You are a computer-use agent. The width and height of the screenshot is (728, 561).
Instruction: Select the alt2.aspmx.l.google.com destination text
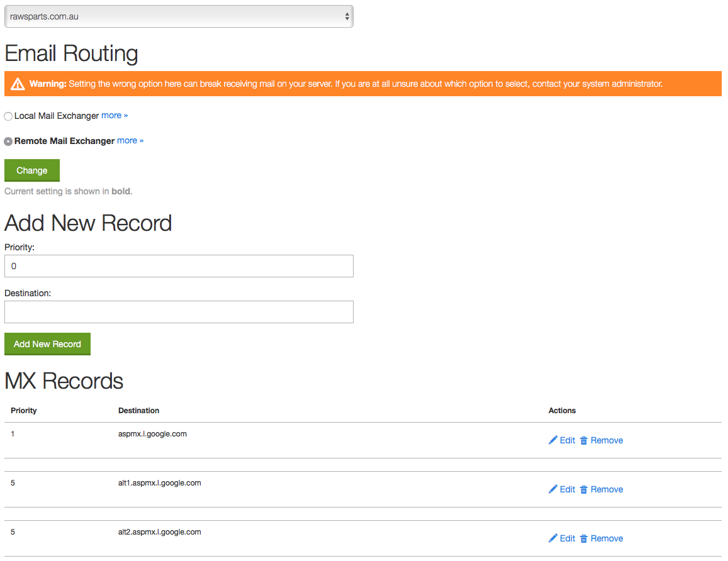(x=160, y=532)
